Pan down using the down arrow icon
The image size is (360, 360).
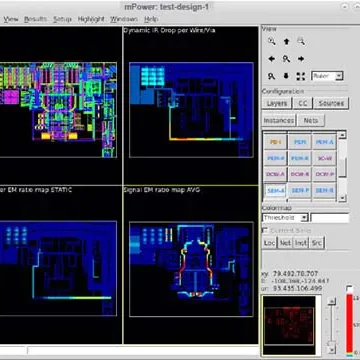(286, 76)
